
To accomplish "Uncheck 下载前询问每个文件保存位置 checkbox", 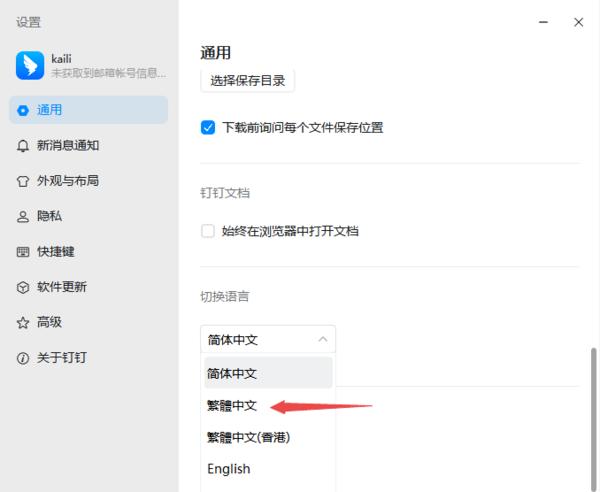I will 208,127.
